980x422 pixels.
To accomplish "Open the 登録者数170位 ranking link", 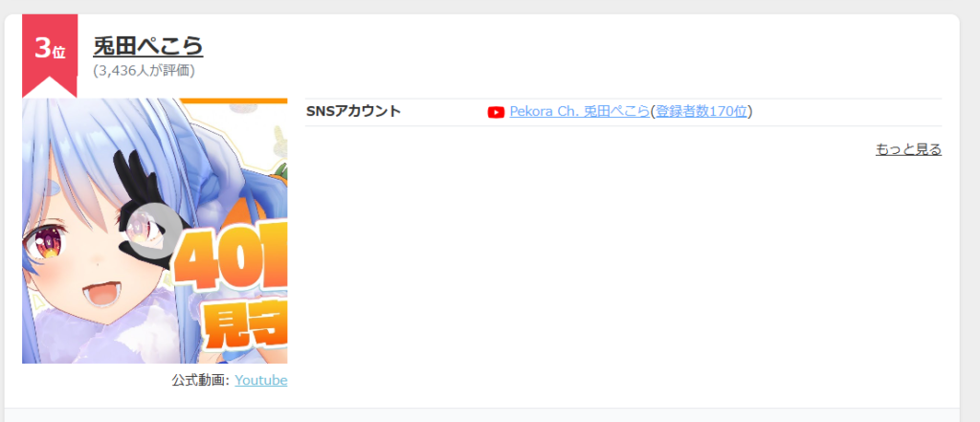I will pos(702,112).
